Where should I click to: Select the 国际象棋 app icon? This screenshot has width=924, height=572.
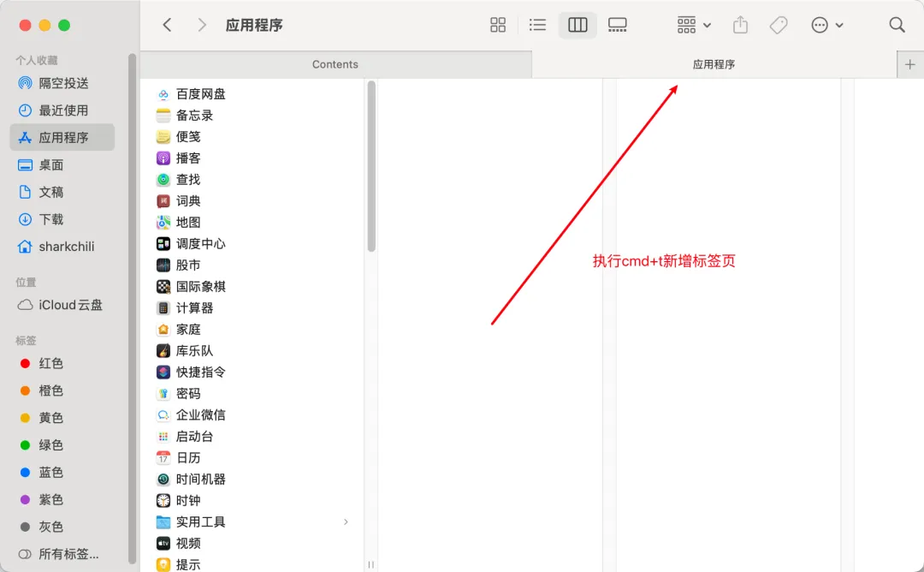(x=163, y=287)
